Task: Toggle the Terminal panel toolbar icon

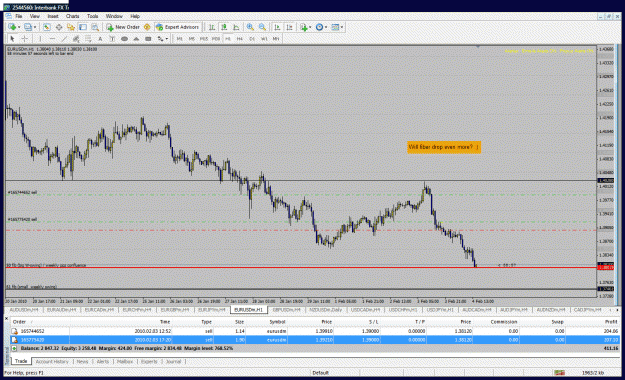Action: pos(83,27)
